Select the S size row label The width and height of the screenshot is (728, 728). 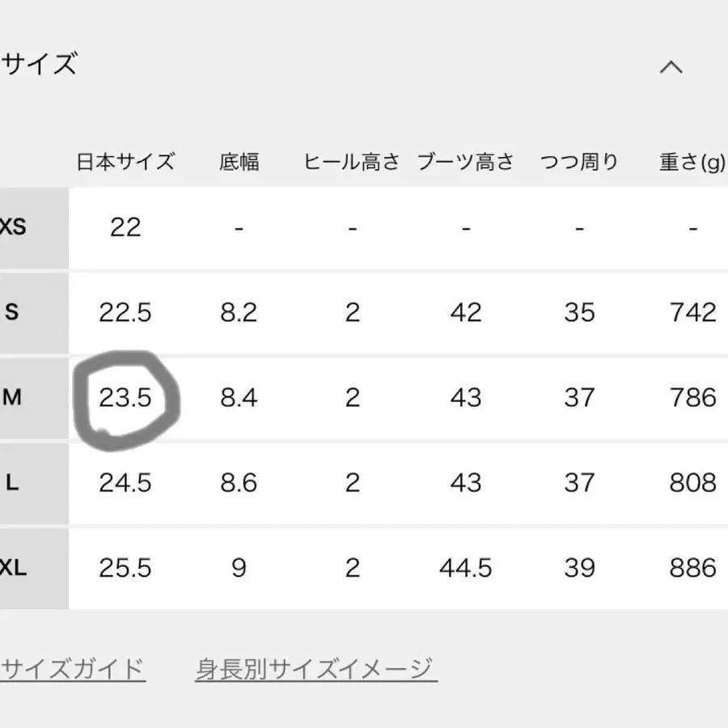[12, 312]
